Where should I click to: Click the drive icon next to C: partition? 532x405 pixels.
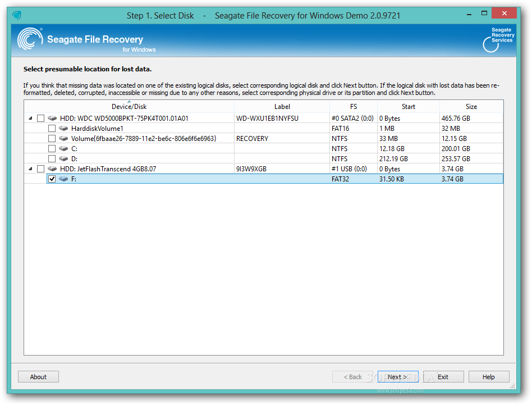click(63, 148)
